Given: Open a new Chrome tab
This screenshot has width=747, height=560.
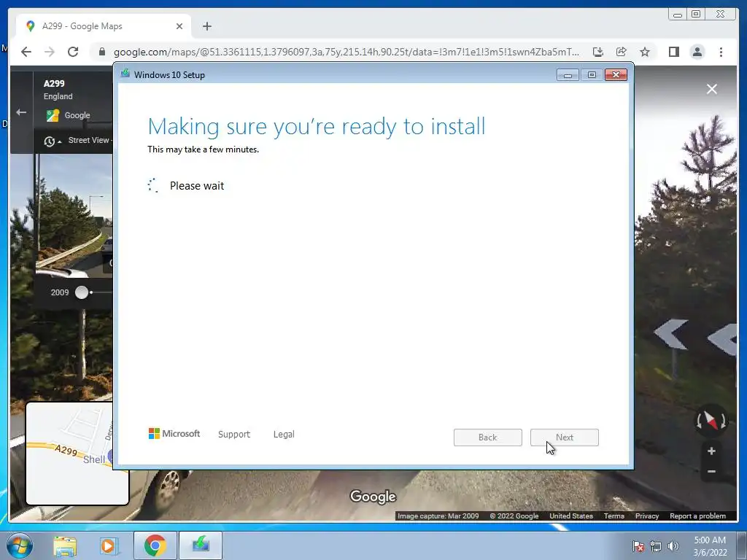Looking at the screenshot, I should coord(206,26).
